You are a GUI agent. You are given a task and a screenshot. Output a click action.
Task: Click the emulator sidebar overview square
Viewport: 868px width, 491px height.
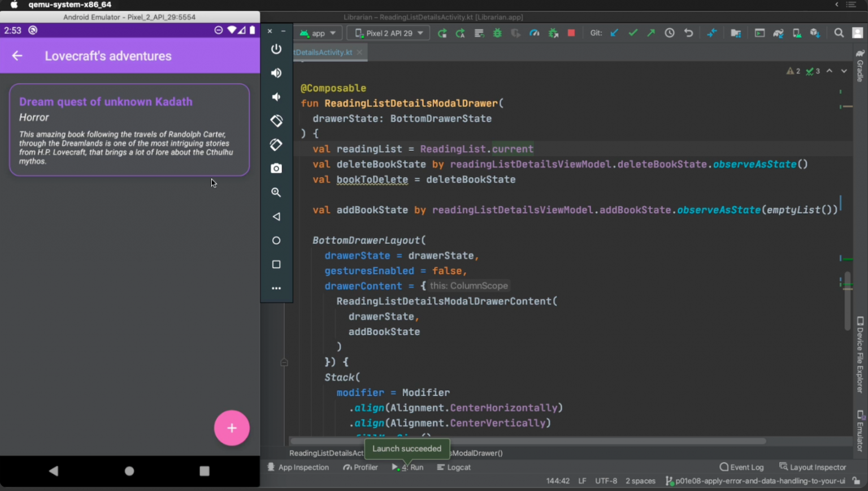click(276, 264)
